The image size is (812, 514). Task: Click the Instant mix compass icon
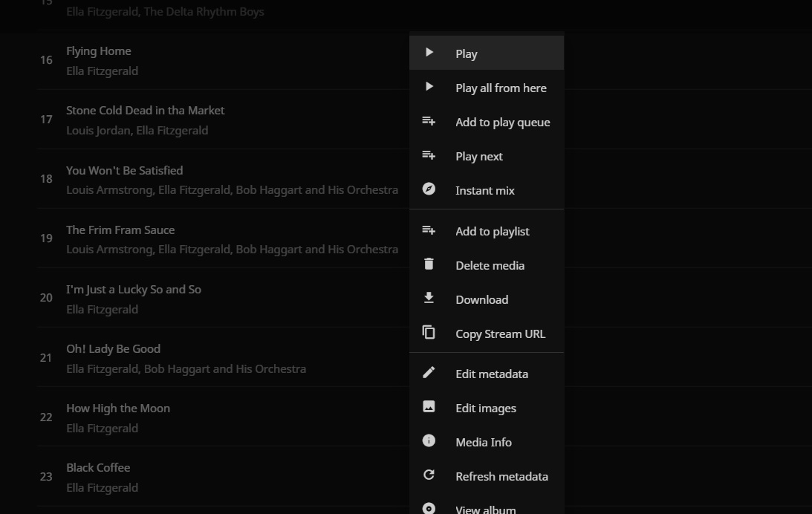point(429,189)
